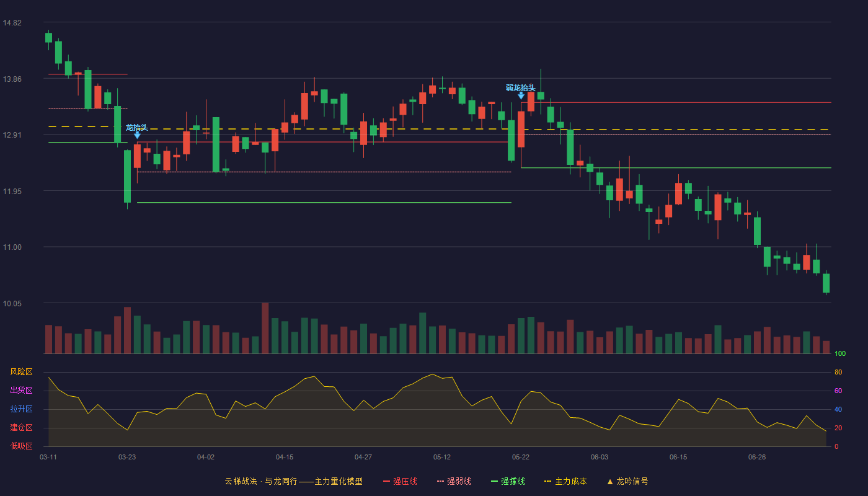The image size is (868, 496).
Task: Click the 04-02 date label
Action: (206, 457)
